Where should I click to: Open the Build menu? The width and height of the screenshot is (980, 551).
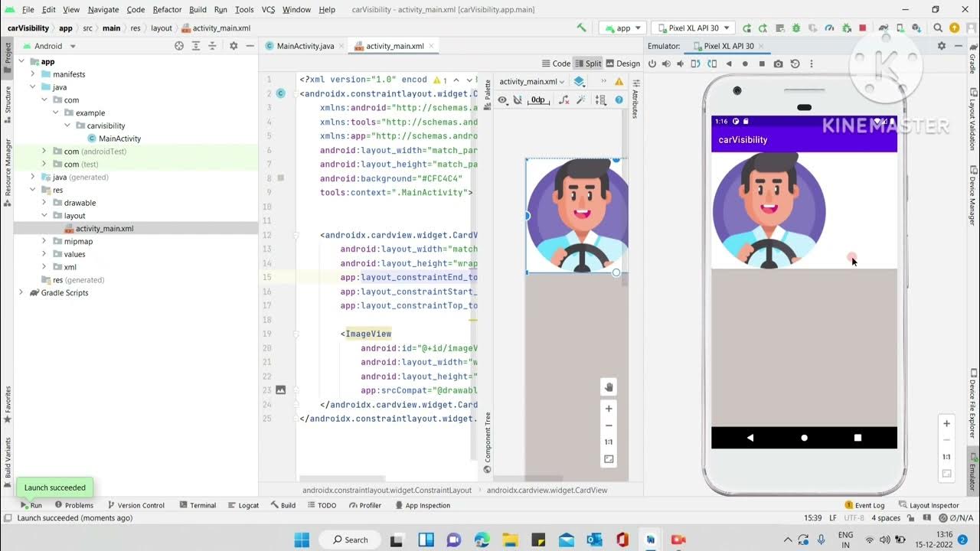point(198,9)
